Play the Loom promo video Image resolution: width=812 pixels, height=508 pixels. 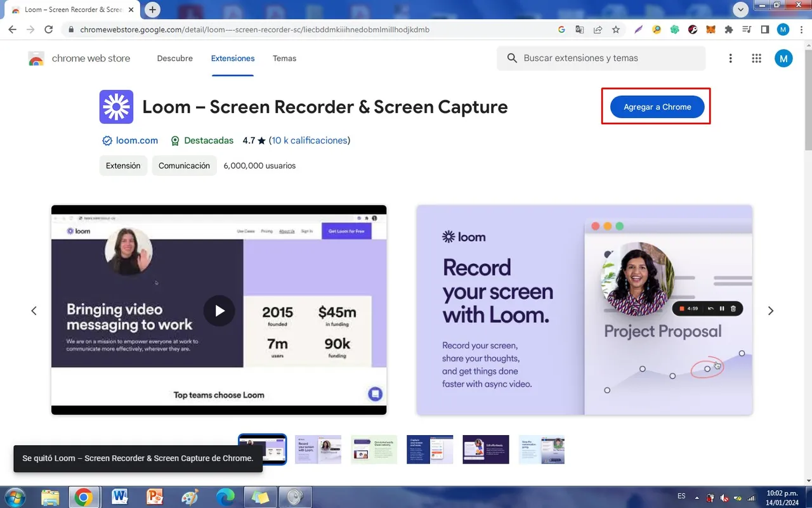(x=219, y=311)
